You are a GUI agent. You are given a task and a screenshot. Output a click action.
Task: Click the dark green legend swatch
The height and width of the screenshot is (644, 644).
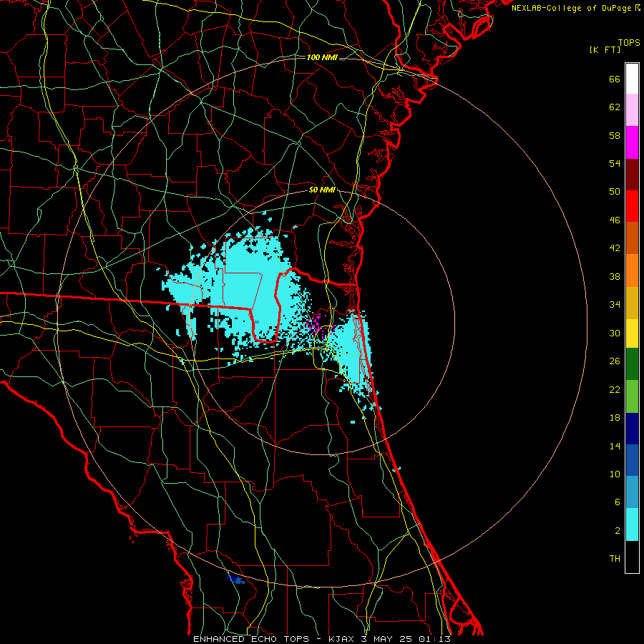click(632, 364)
